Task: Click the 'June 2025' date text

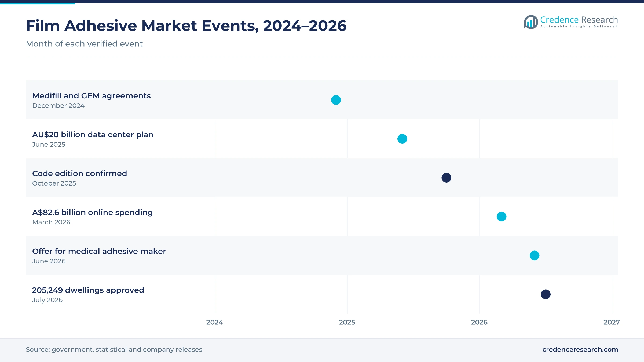Action: point(49,145)
